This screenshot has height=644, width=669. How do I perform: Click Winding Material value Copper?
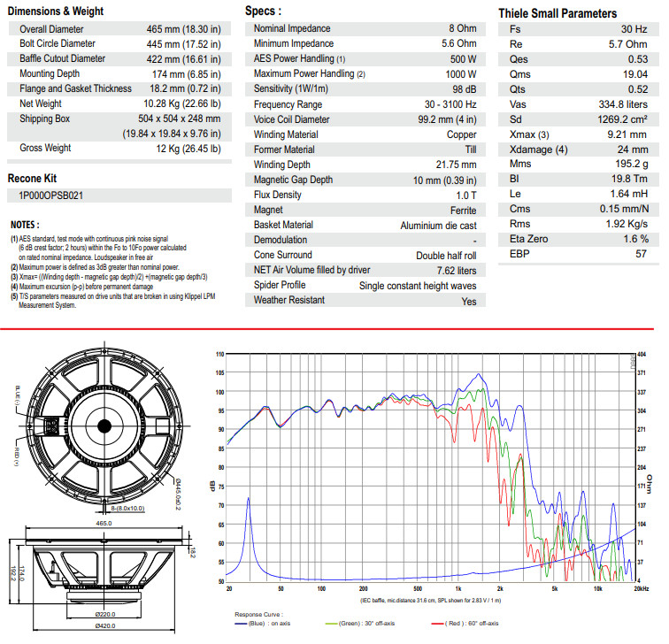pos(462,134)
